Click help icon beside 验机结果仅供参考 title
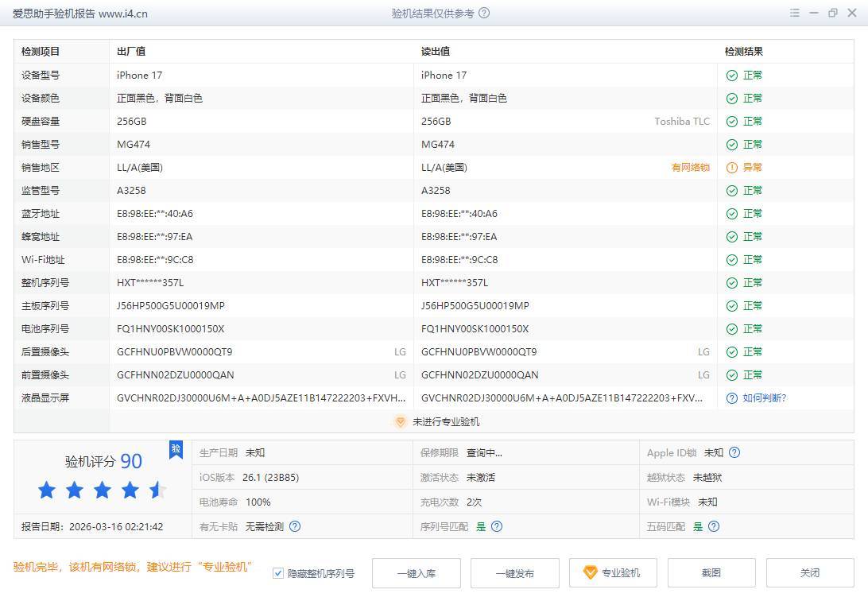The width and height of the screenshot is (868, 601). [485, 14]
